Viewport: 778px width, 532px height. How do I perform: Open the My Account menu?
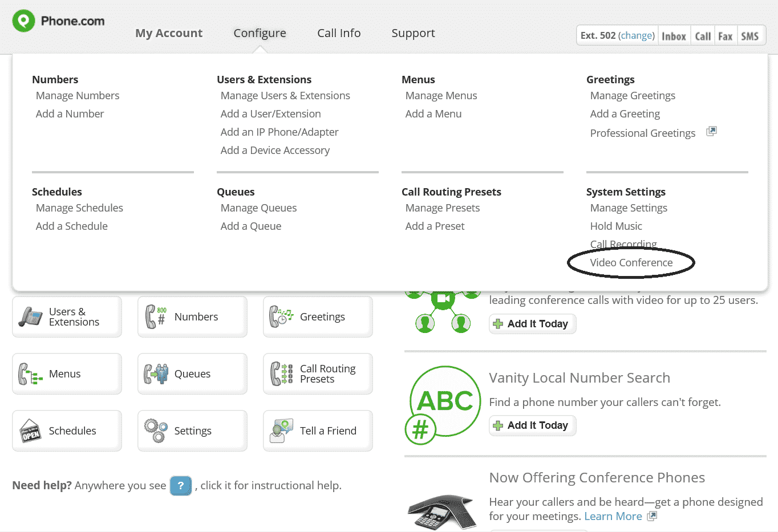point(169,33)
